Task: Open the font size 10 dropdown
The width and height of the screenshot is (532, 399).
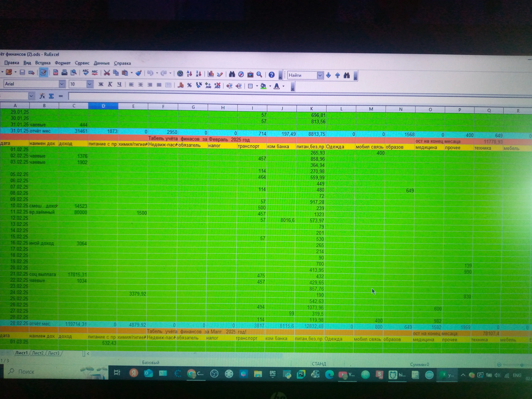Action: (x=90, y=84)
